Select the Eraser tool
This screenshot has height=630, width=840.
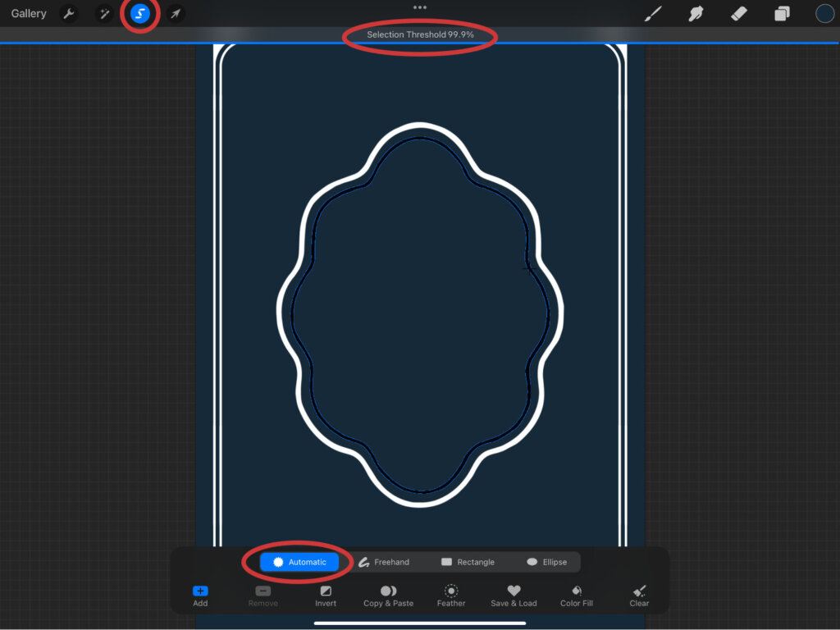[x=738, y=14]
